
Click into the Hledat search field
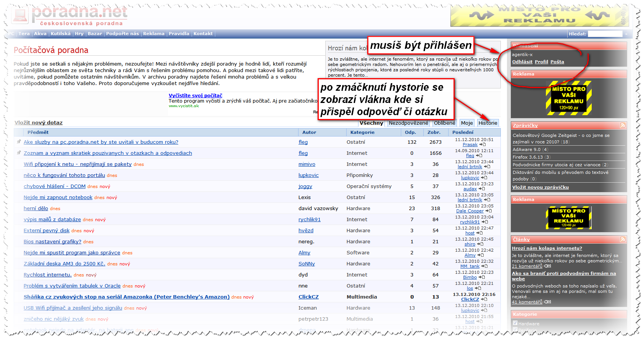point(605,34)
